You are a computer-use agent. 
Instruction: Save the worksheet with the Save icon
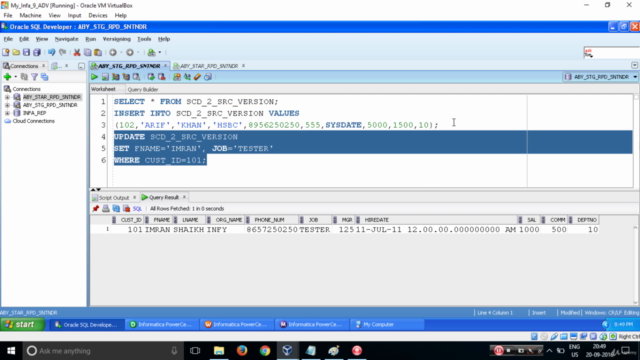tap(26, 52)
